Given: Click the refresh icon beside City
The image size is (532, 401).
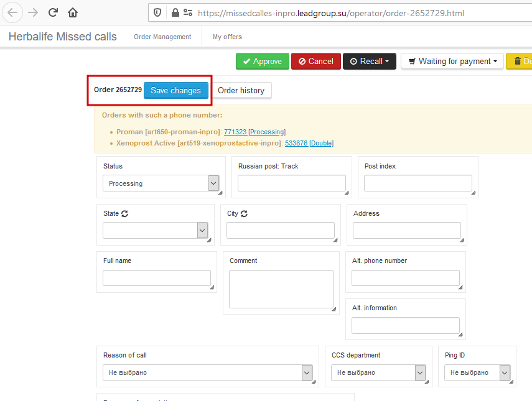Looking at the screenshot, I should click(244, 213).
